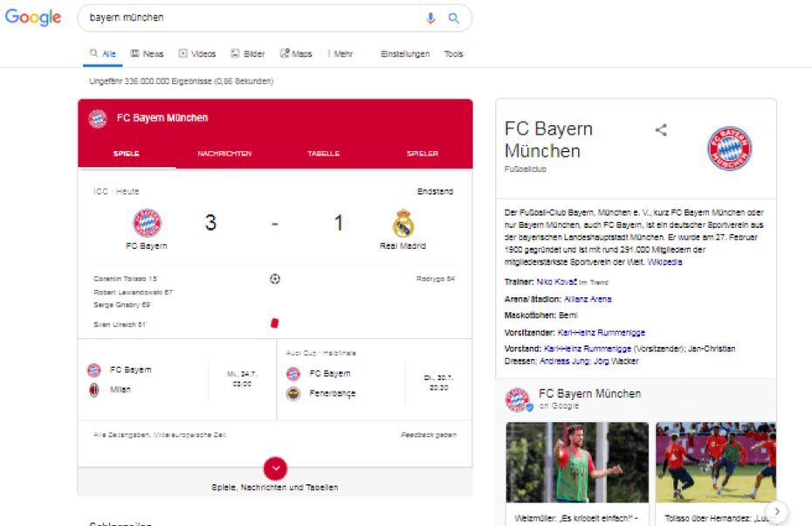812x526 pixels.
Task: Open the Spieler tab
Action: point(422,154)
